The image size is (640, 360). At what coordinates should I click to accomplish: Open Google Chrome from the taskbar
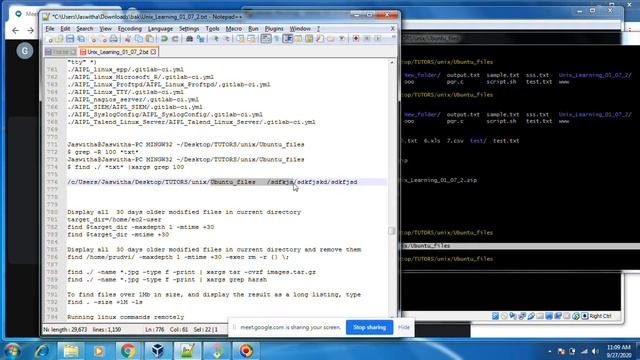(x=128, y=351)
